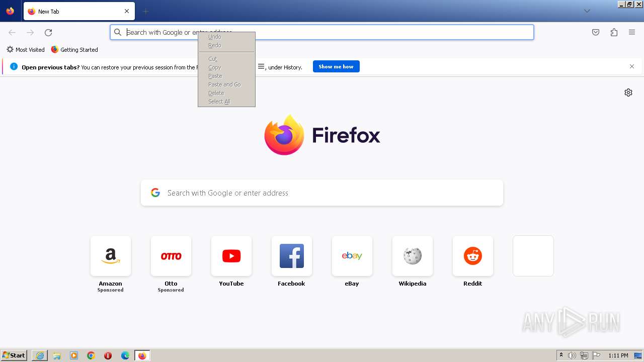Choose Select All in context menu
This screenshot has height=362, width=644.
point(226,102)
